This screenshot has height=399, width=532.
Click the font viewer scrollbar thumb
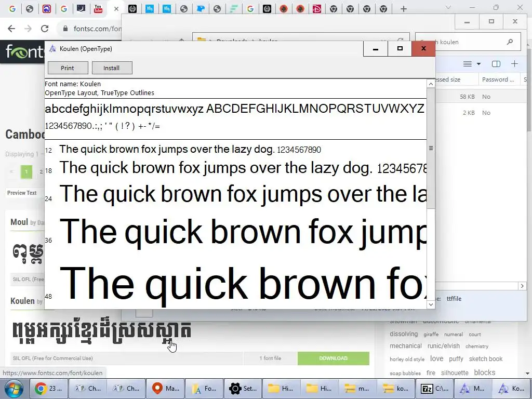tap(431, 148)
